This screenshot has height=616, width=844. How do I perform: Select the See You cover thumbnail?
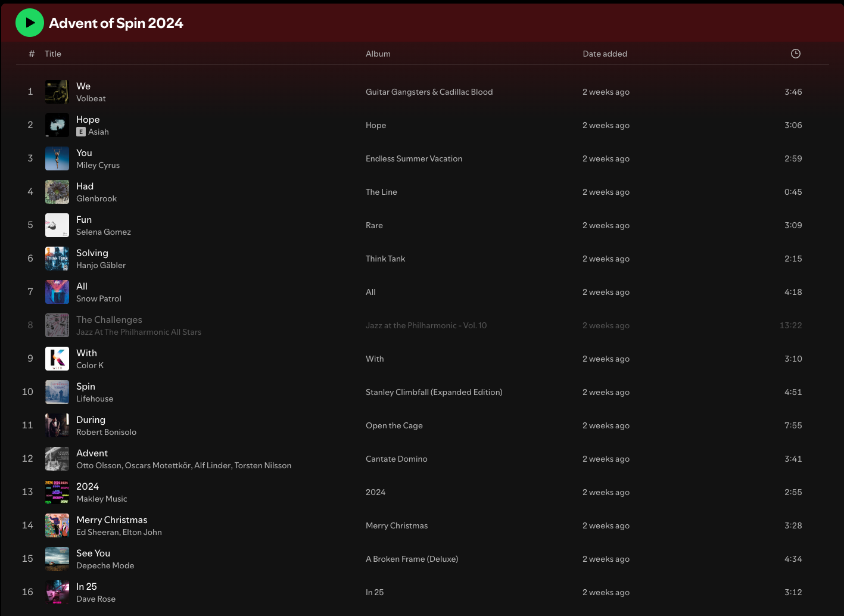tap(57, 559)
